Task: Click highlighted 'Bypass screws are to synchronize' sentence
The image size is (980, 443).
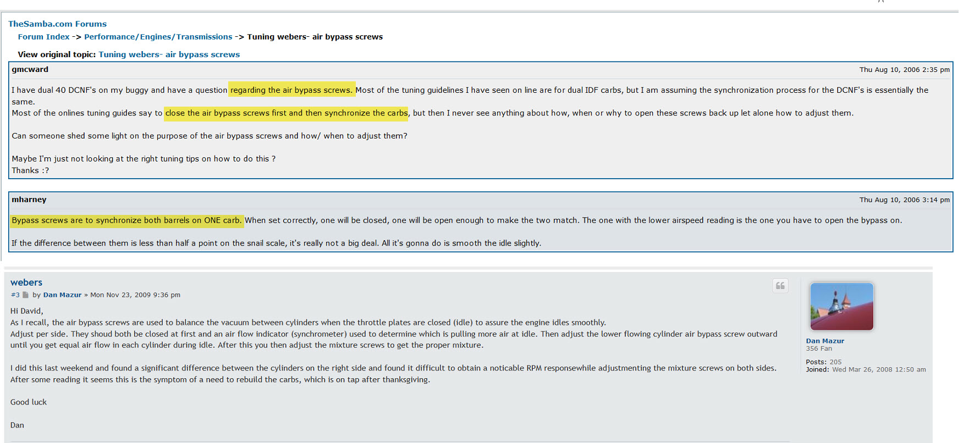Action: pos(126,220)
